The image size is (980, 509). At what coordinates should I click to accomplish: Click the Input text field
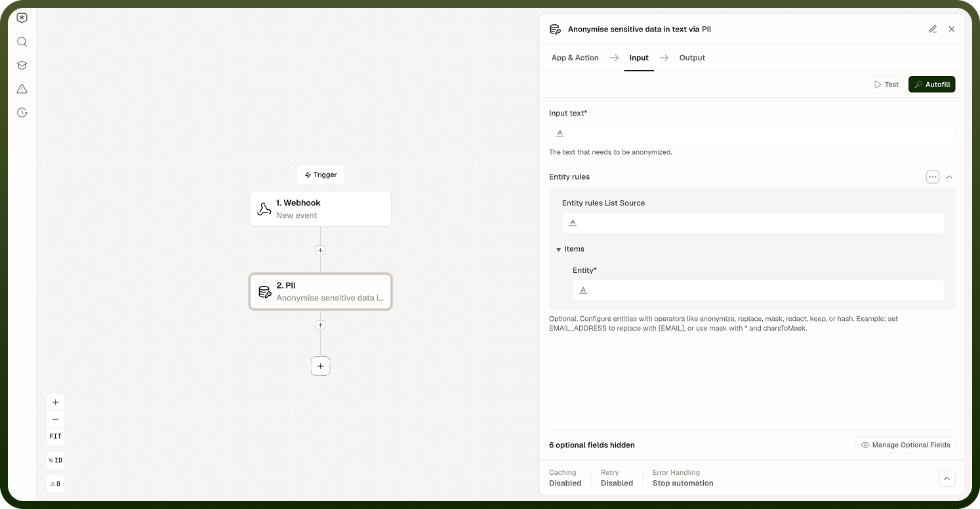coord(752,133)
